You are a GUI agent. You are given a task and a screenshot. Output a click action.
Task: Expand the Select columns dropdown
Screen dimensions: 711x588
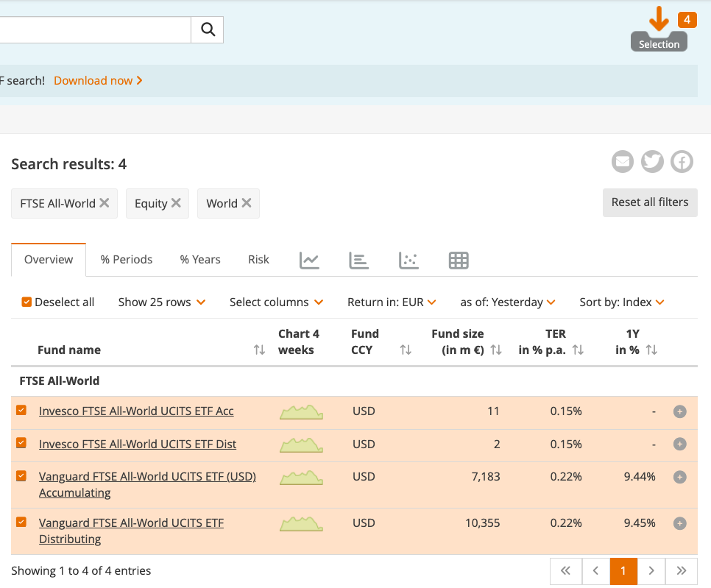tap(276, 302)
